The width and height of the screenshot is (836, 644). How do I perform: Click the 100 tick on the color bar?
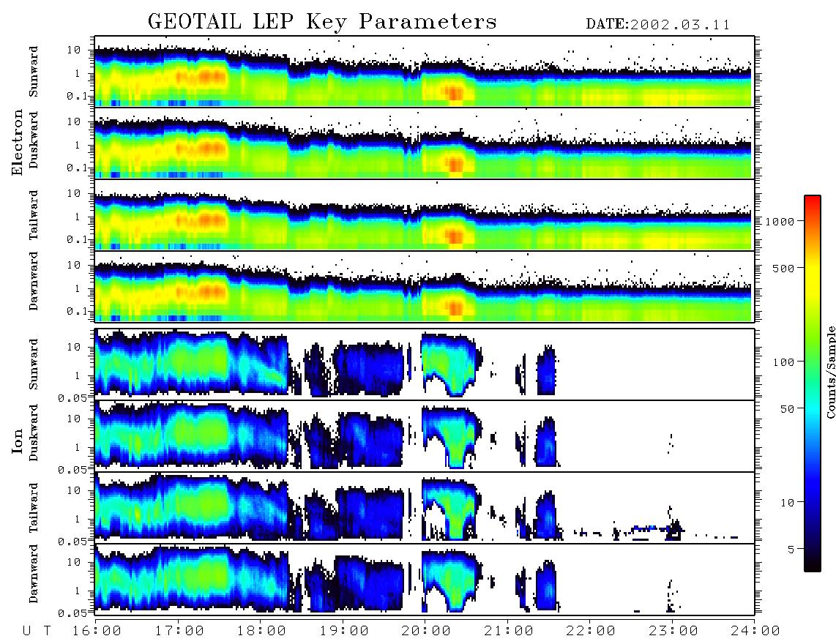(x=784, y=362)
